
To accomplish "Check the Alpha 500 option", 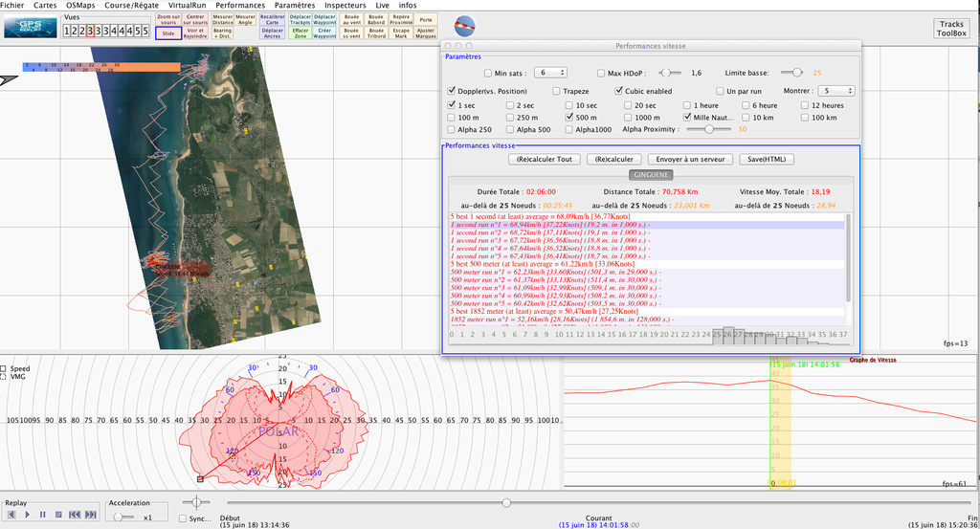I will pyautogui.click(x=510, y=129).
